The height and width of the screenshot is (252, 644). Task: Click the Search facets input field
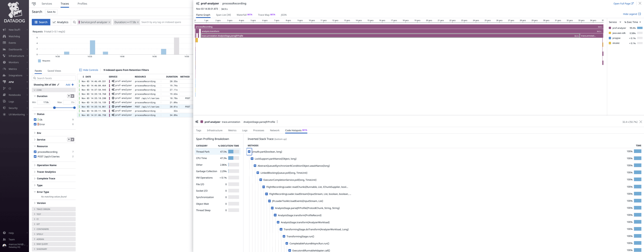point(54,78)
